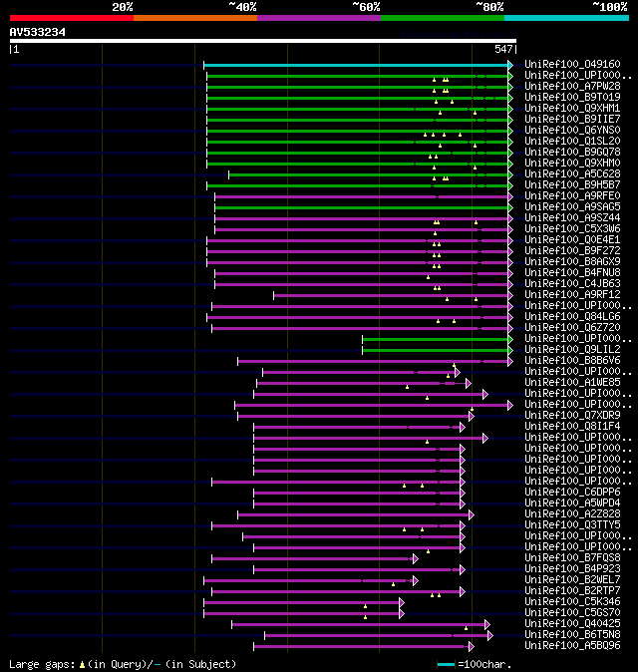Click the UniRef100_B8B6V6 label

pyautogui.click(x=572, y=361)
